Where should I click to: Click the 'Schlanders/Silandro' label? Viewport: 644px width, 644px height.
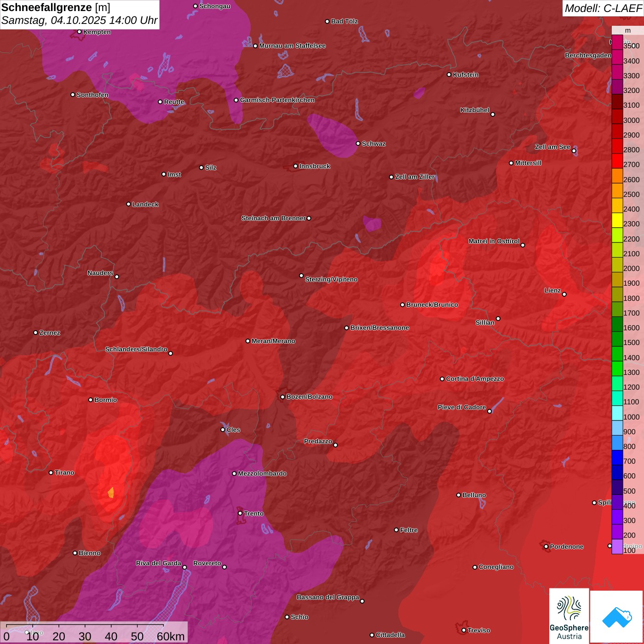pos(136,349)
